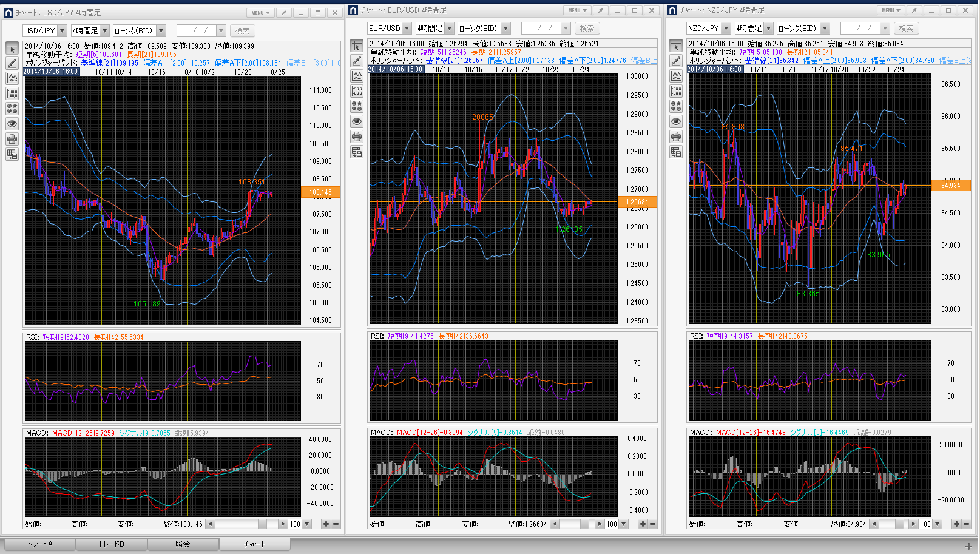Click the scale settings icon in NZD/JPY chart

click(676, 91)
